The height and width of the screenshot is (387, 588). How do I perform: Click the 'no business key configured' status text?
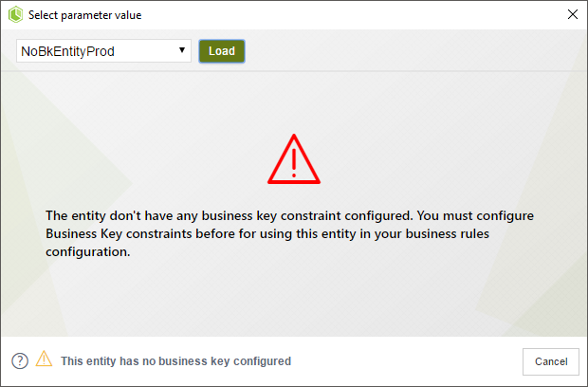[175, 361]
